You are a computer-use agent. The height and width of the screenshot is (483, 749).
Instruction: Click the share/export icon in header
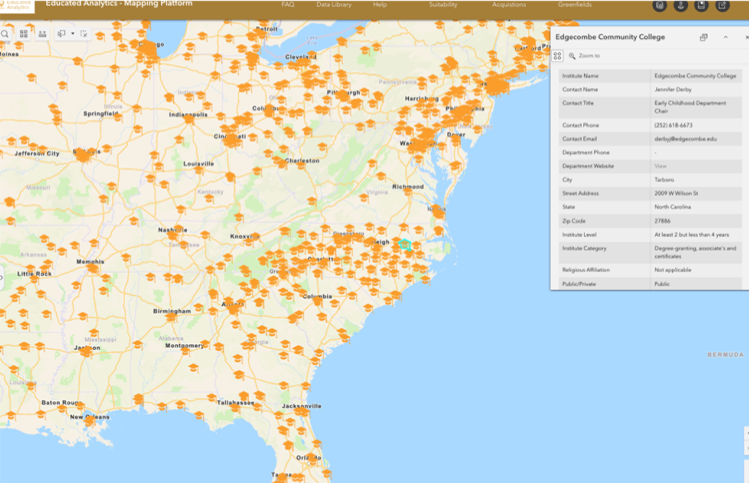(x=723, y=6)
